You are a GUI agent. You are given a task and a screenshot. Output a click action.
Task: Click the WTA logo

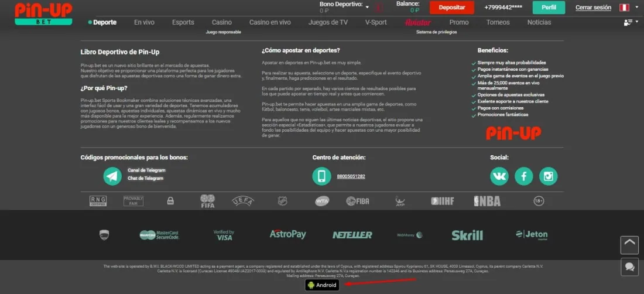pyautogui.click(x=322, y=201)
